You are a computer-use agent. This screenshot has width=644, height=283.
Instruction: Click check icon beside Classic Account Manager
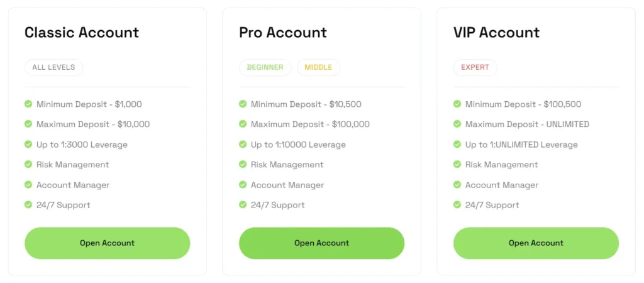(x=28, y=184)
